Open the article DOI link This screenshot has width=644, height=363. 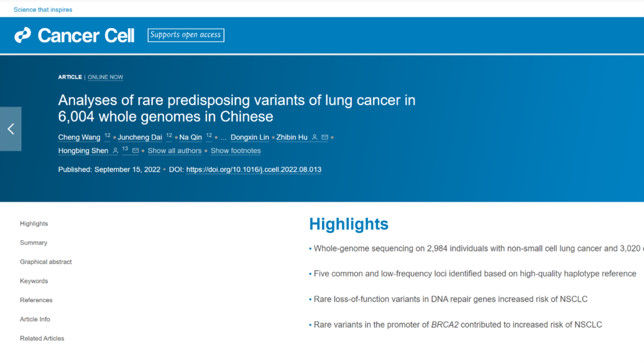[254, 170]
